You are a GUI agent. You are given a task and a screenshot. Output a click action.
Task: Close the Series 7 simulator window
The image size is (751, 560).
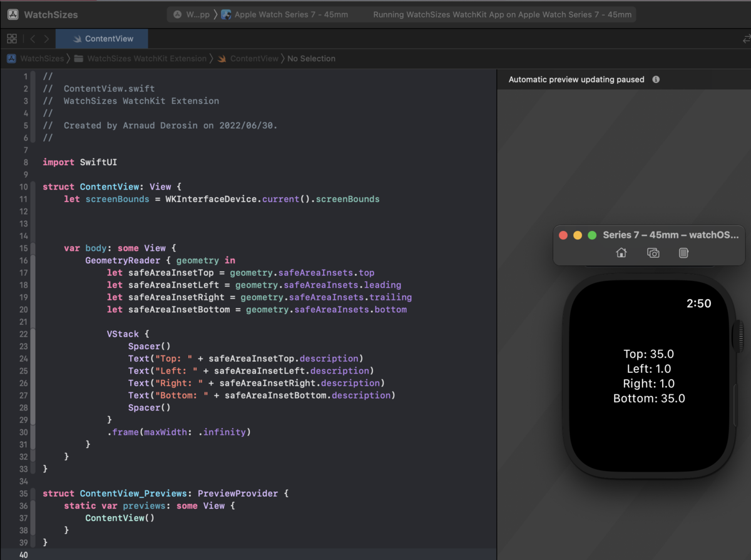click(x=563, y=235)
